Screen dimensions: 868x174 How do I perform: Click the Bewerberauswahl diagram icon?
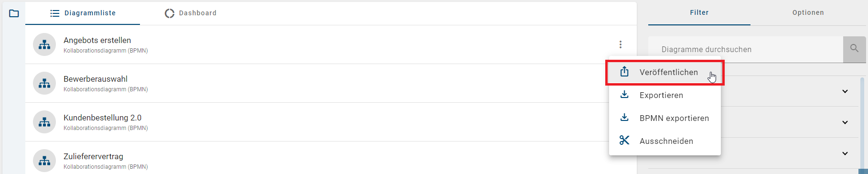[44, 84]
